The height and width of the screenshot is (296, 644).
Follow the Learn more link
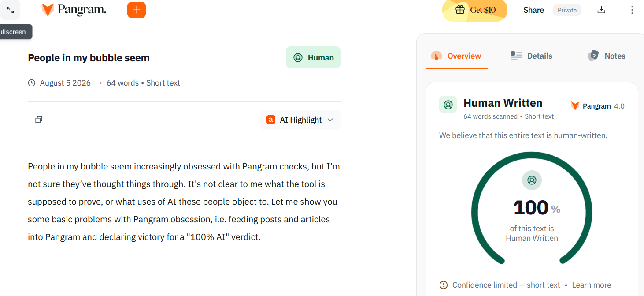(x=592, y=285)
